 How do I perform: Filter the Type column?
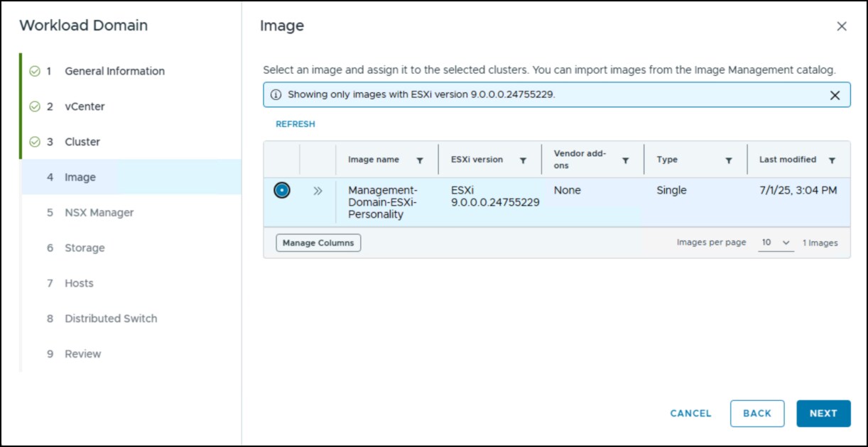729,161
